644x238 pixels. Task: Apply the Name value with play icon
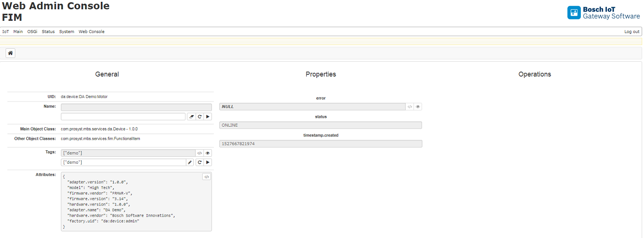pos(208,116)
